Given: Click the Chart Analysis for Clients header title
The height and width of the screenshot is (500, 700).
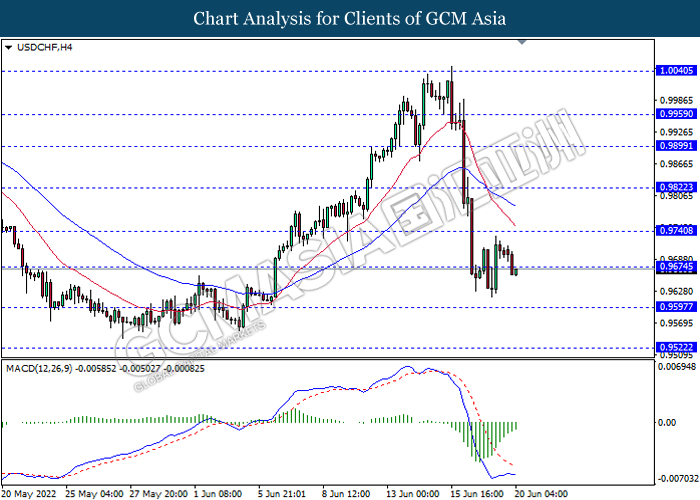Looking at the screenshot, I should (350, 19).
